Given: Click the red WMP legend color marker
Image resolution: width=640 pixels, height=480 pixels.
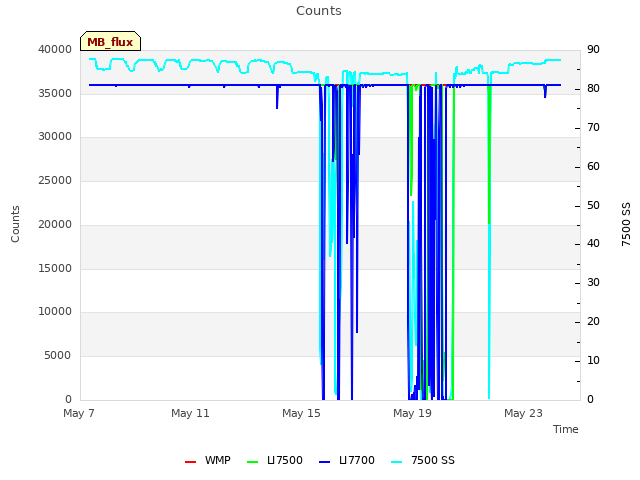Looking at the screenshot, I should pos(190,462).
